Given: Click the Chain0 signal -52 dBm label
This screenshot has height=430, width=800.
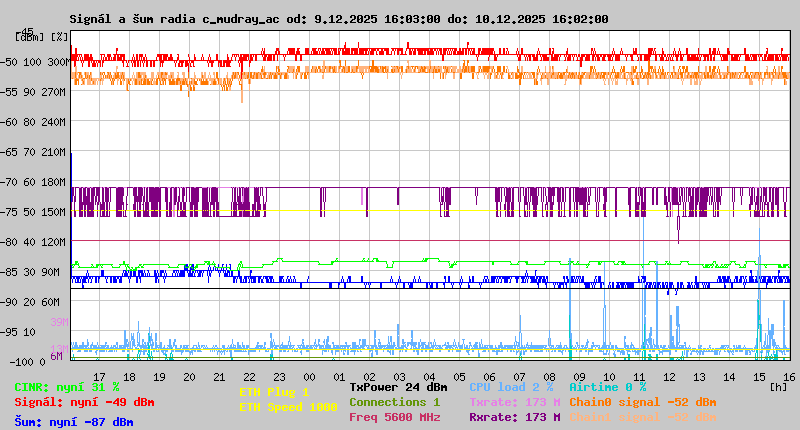Looking at the screenshot, I should coord(642,402).
